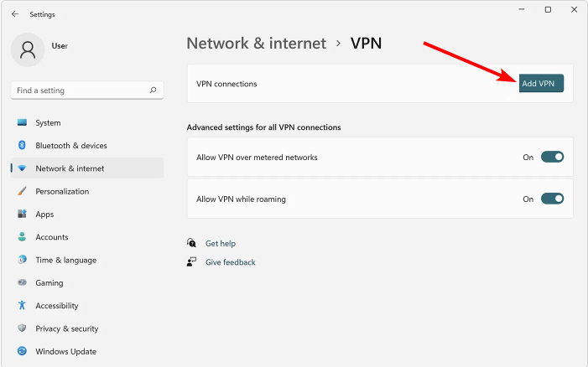Click the back arrow in title bar
The height and width of the screenshot is (367, 588).
click(15, 14)
